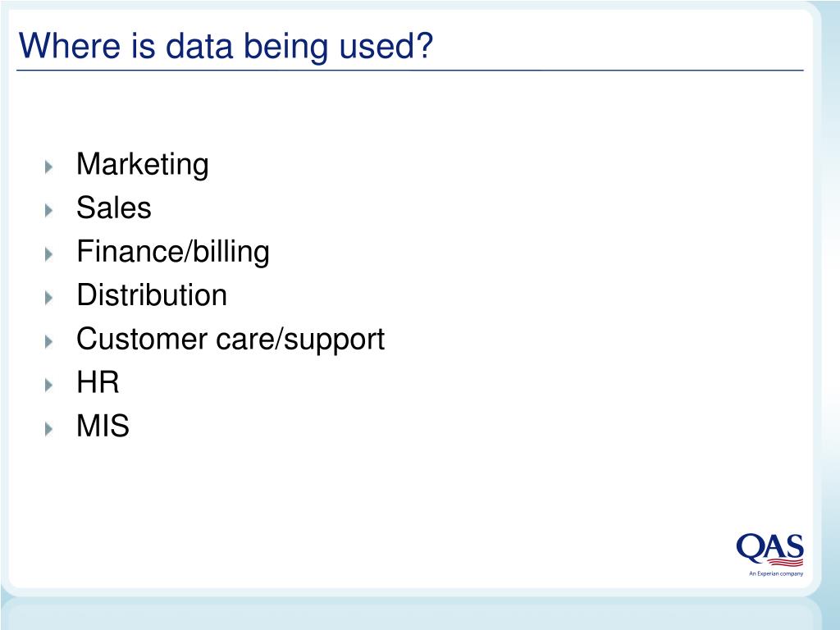Select the Sales list item text
Viewport: 840px width, 630px height.
point(113,208)
